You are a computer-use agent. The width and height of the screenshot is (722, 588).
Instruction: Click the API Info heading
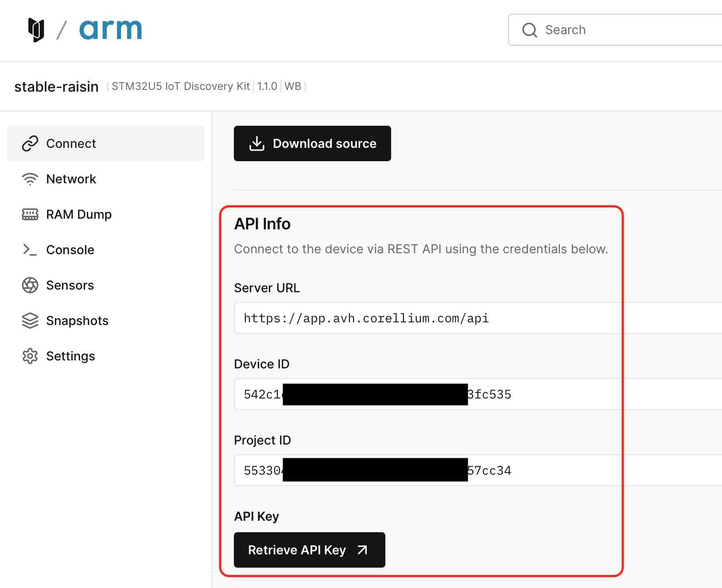[x=262, y=224]
